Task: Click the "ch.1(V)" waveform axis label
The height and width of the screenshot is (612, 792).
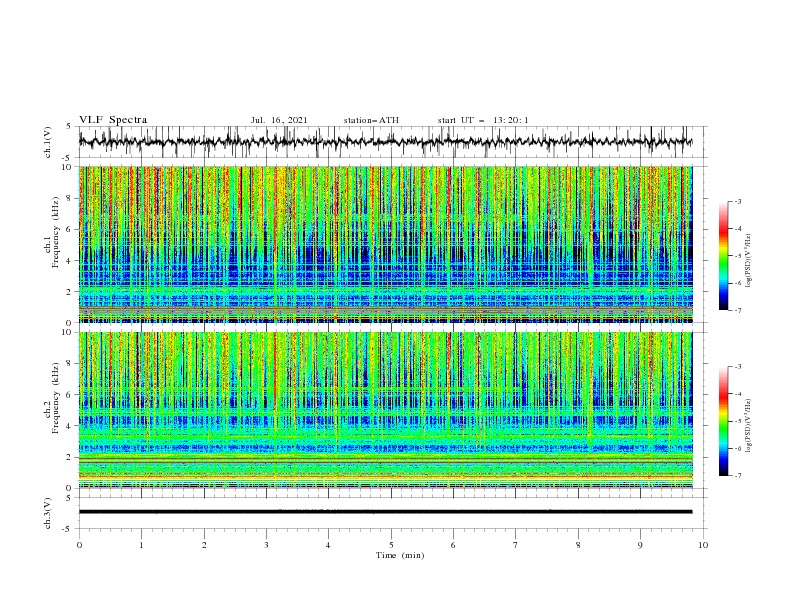Action: click(x=48, y=142)
